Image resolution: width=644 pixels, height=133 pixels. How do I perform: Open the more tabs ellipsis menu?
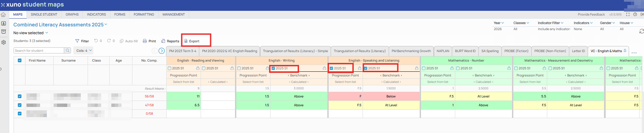point(634,53)
